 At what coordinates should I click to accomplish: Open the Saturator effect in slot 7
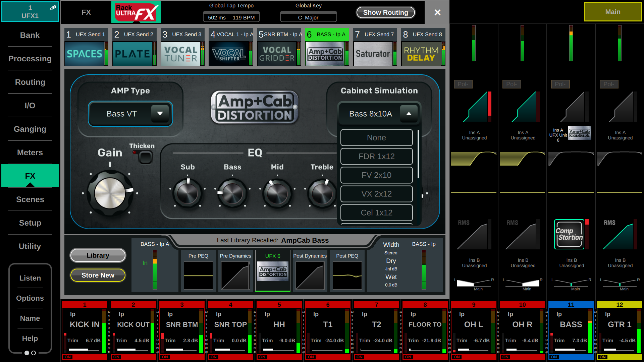coord(373,54)
